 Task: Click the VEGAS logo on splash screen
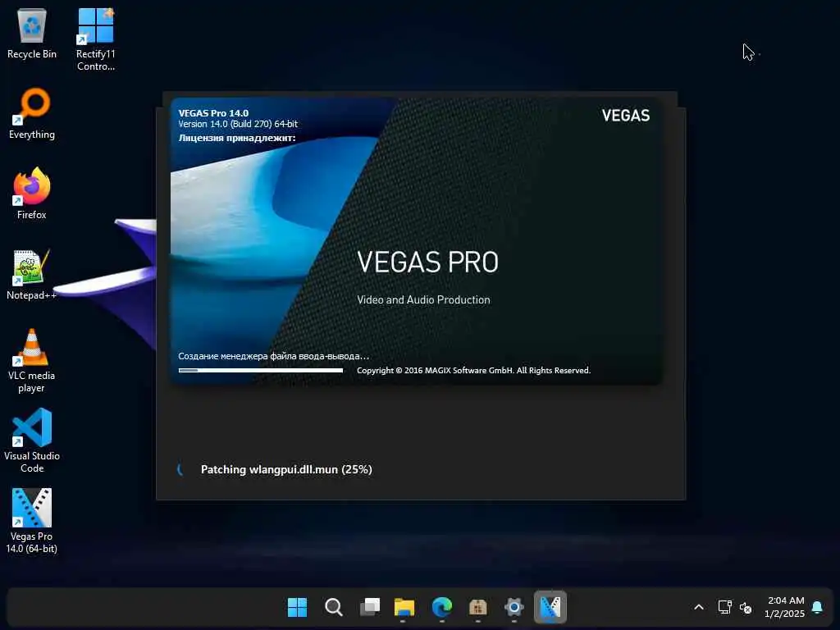(625, 115)
